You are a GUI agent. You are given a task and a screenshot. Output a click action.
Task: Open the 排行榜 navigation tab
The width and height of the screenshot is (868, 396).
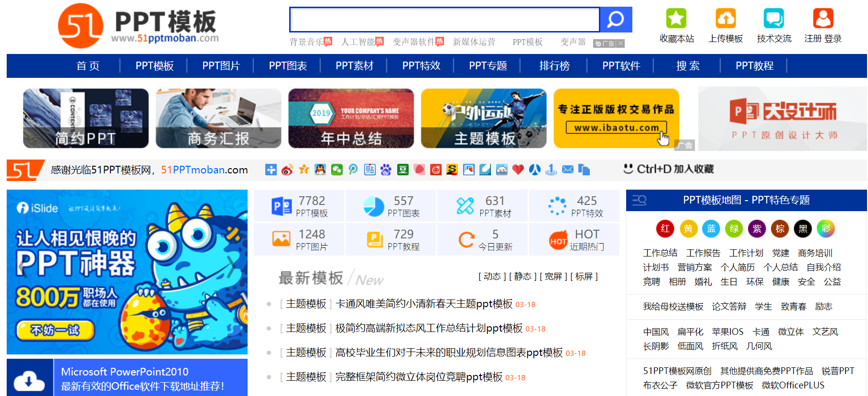554,66
